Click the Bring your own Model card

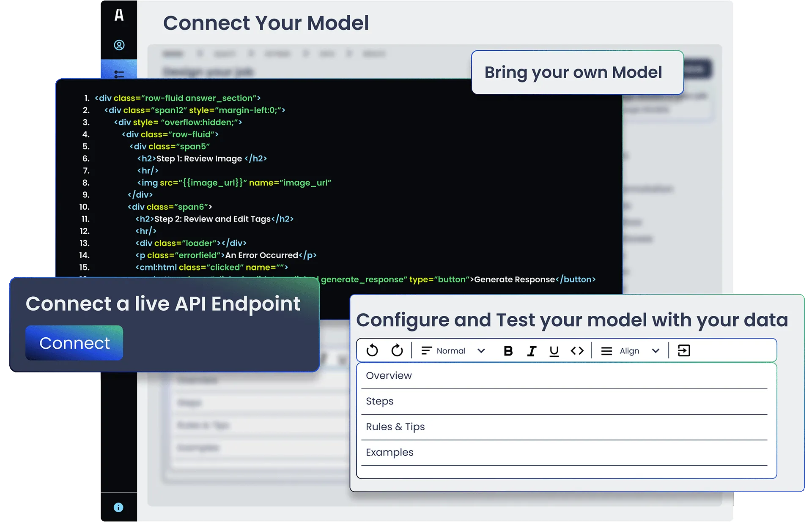pos(577,72)
